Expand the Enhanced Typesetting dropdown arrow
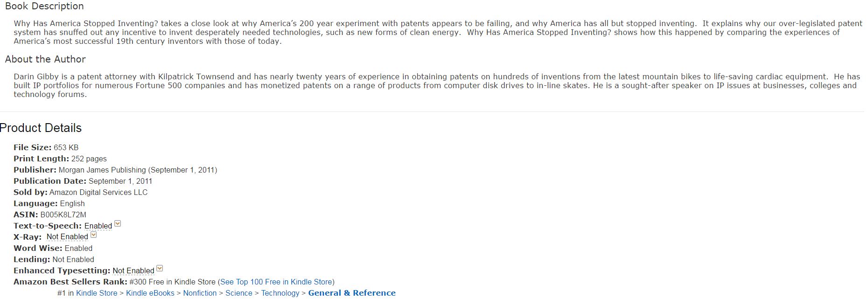Image resolution: width=868 pixels, height=305 pixels. point(160,269)
